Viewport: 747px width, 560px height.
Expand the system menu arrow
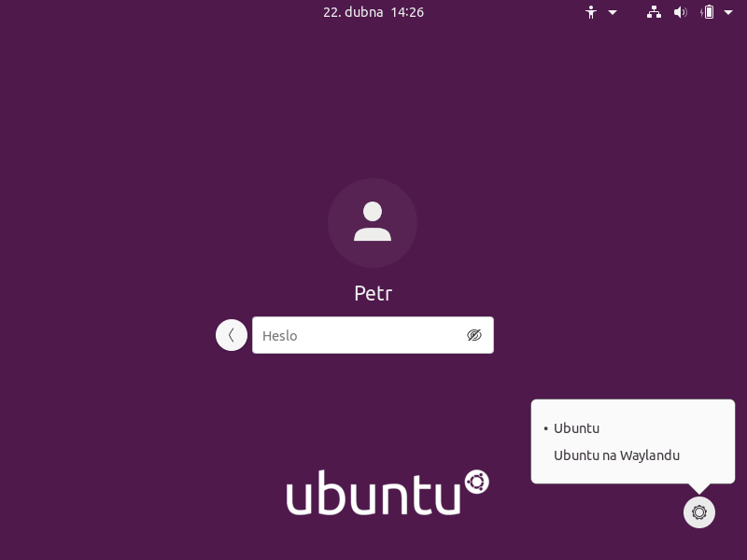(x=728, y=13)
